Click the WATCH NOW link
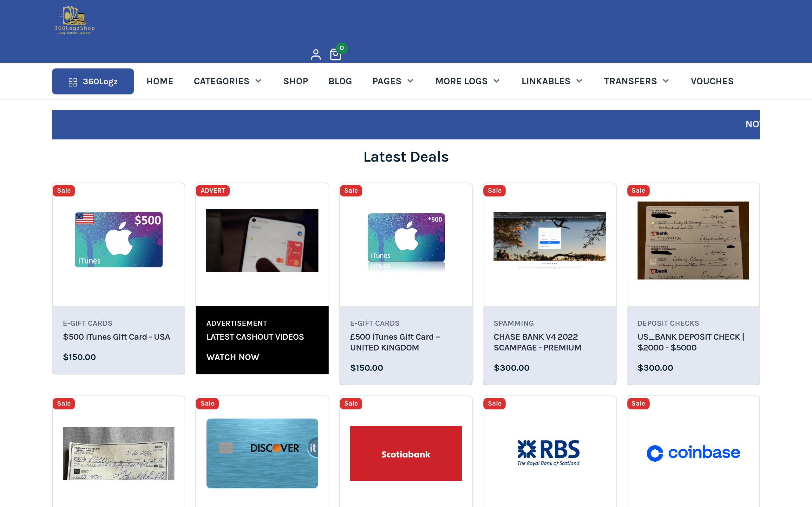The width and height of the screenshot is (812, 507). (x=232, y=357)
